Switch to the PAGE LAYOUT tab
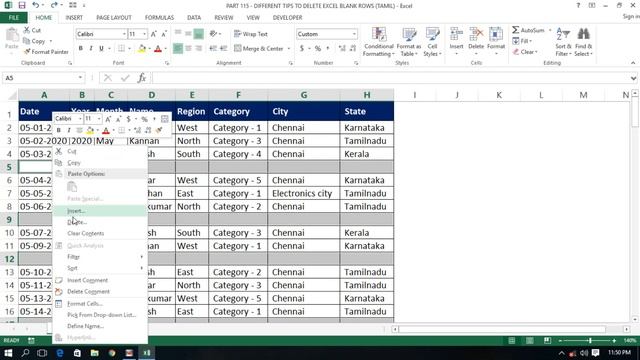 coord(114,18)
